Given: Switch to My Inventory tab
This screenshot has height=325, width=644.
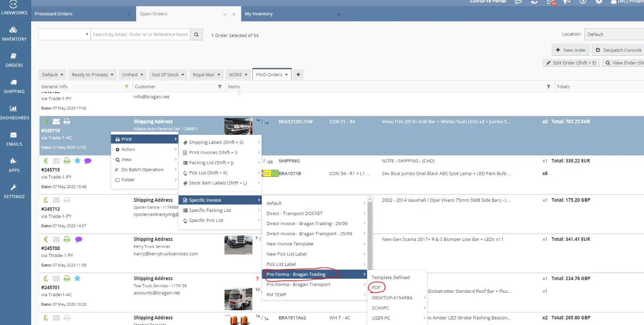Looking at the screenshot, I should pos(258,14).
